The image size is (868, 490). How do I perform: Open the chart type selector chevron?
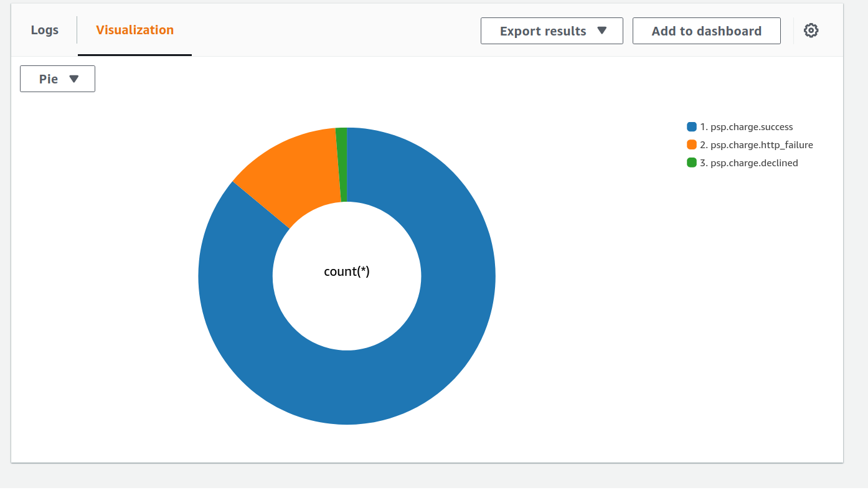pyautogui.click(x=74, y=78)
